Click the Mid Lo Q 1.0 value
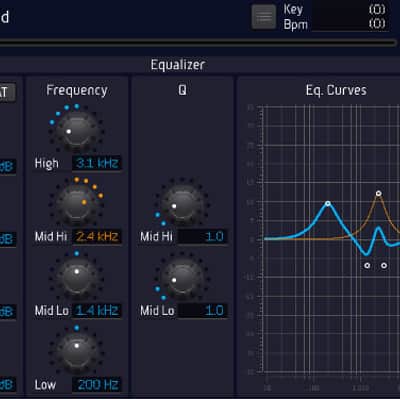Viewport: 400px width, 400px height. [x=202, y=311]
